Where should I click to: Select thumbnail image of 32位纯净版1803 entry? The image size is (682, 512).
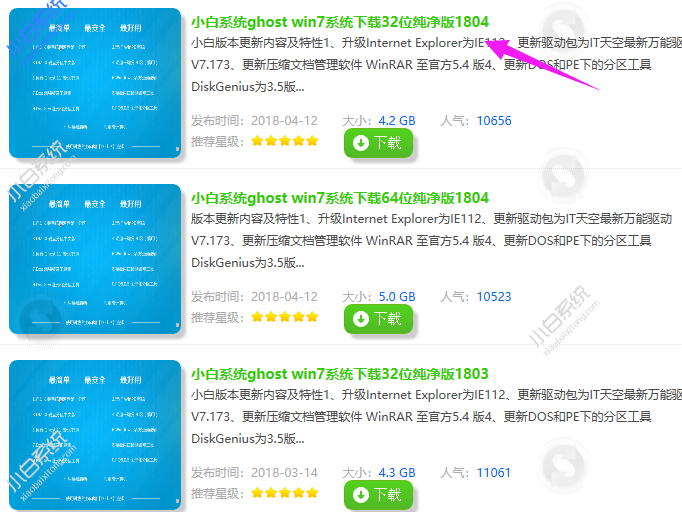pyautogui.click(x=95, y=435)
